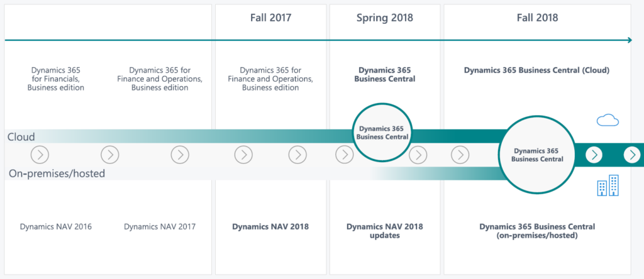Open the Spring 2018 column header
Viewport: 644px width, 279px height.
[x=385, y=18]
